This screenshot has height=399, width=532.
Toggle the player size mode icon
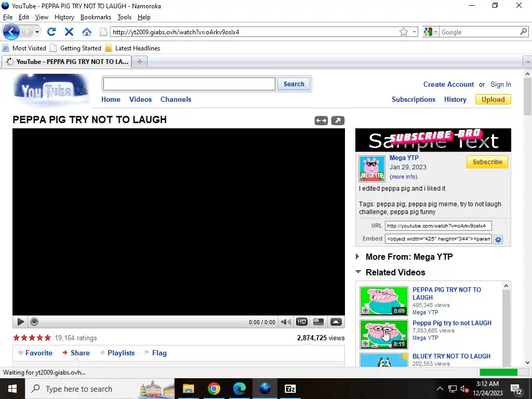(318, 322)
